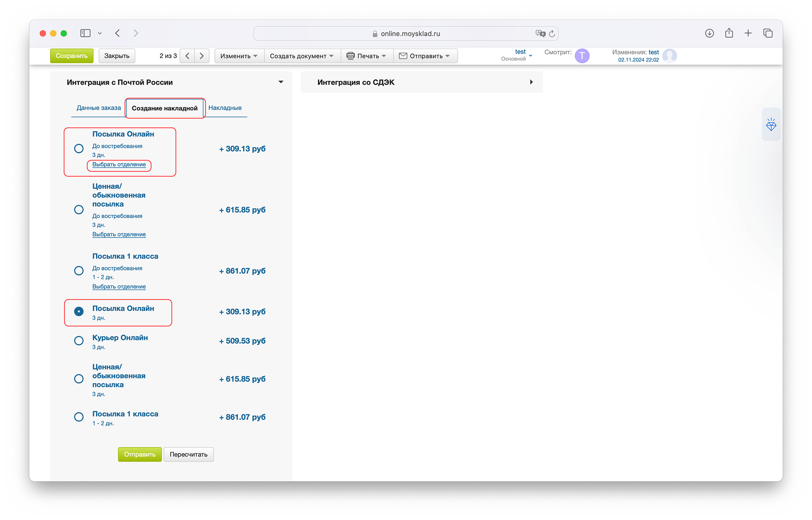Open a new tab with plus icon
812x520 pixels.
(x=748, y=33)
